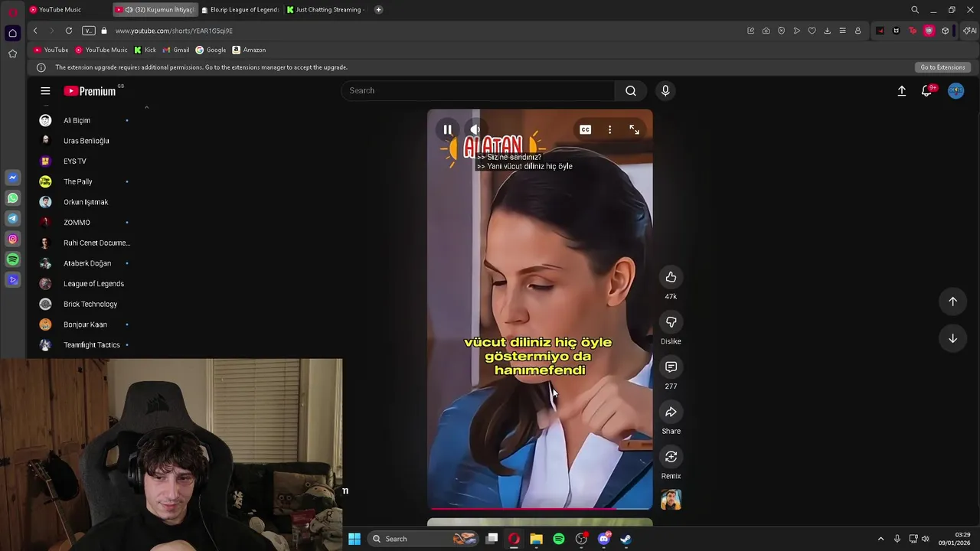980x551 pixels.
Task: Open the YouTube create upload icon
Action: pyautogui.click(x=902, y=90)
